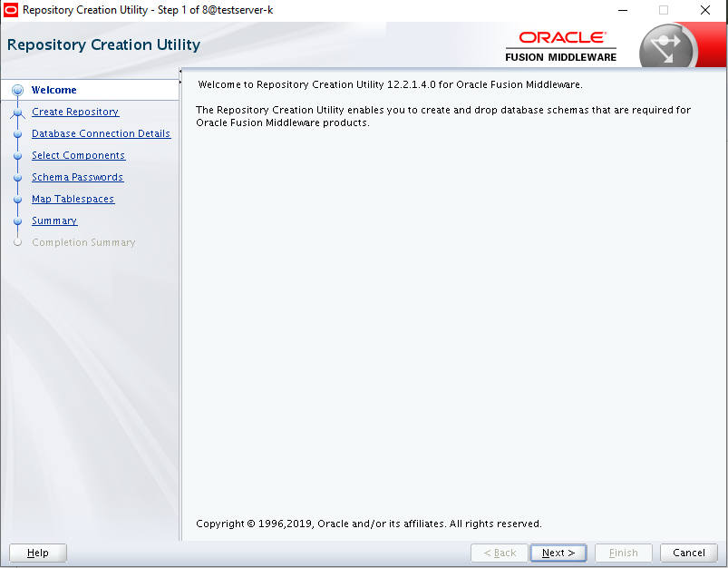Close the Repository Creation Utility window
Screen dimensions: 728x568
(704, 10)
